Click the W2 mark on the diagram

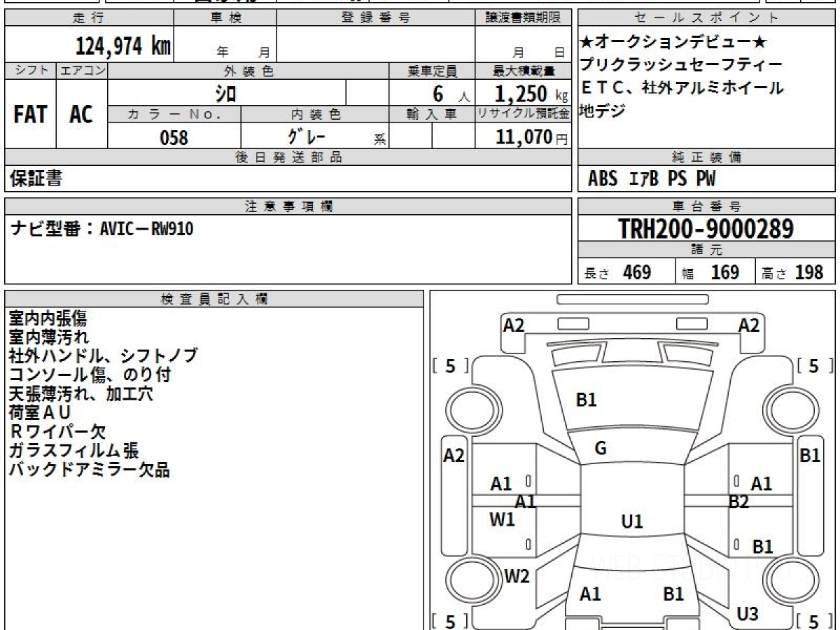pos(517,576)
